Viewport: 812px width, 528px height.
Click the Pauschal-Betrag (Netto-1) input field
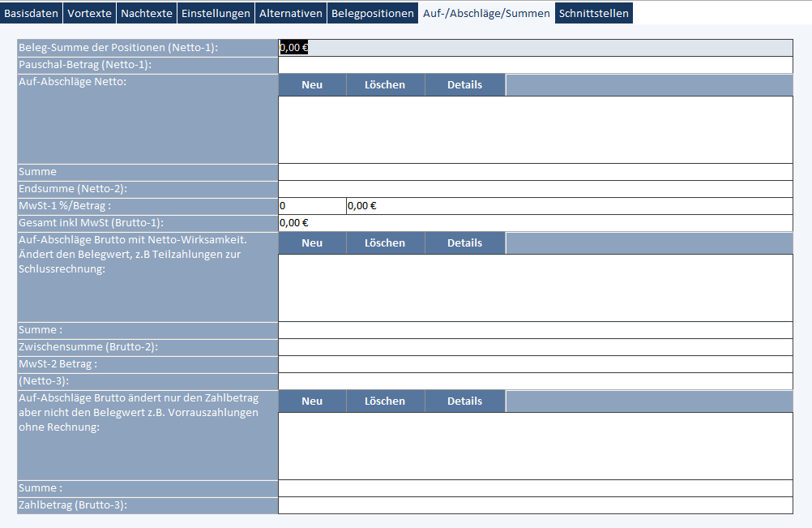pyautogui.click(x=535, y=65)
